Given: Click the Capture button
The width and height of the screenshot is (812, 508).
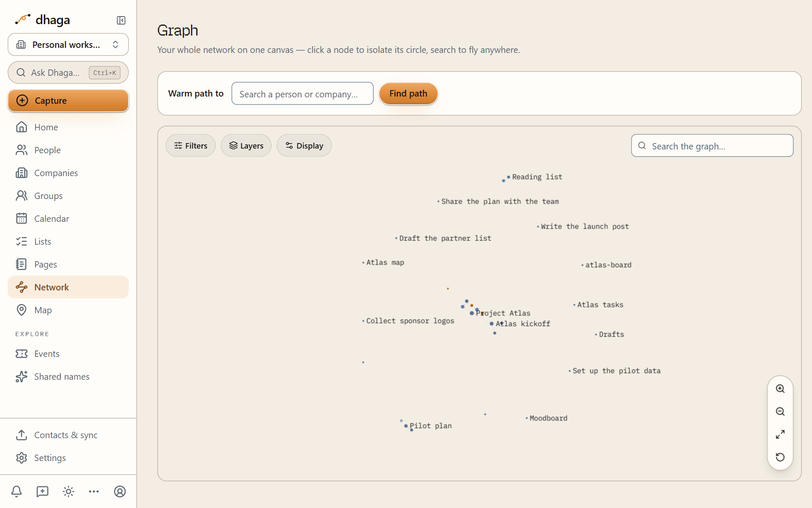Looking at the screenshot, I should [x=68, y=100].
